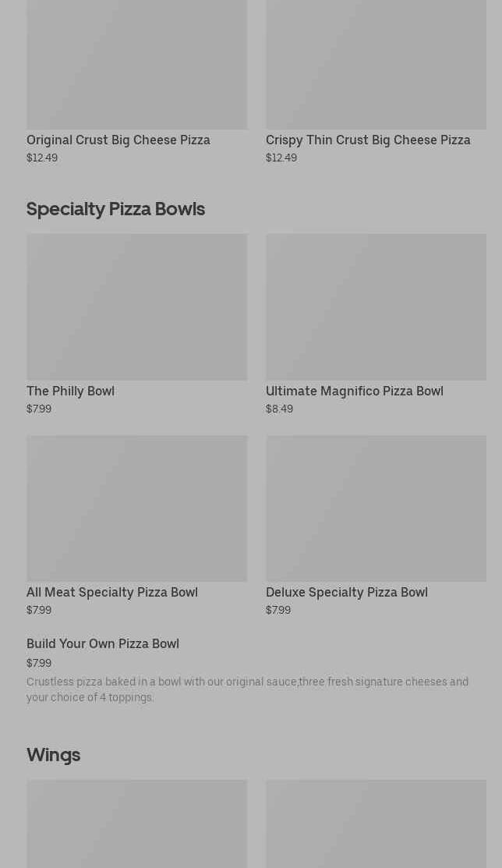Open the Build Your Own Pizza Bowl item
Viewport: 502px width, 868px height.
103,643
